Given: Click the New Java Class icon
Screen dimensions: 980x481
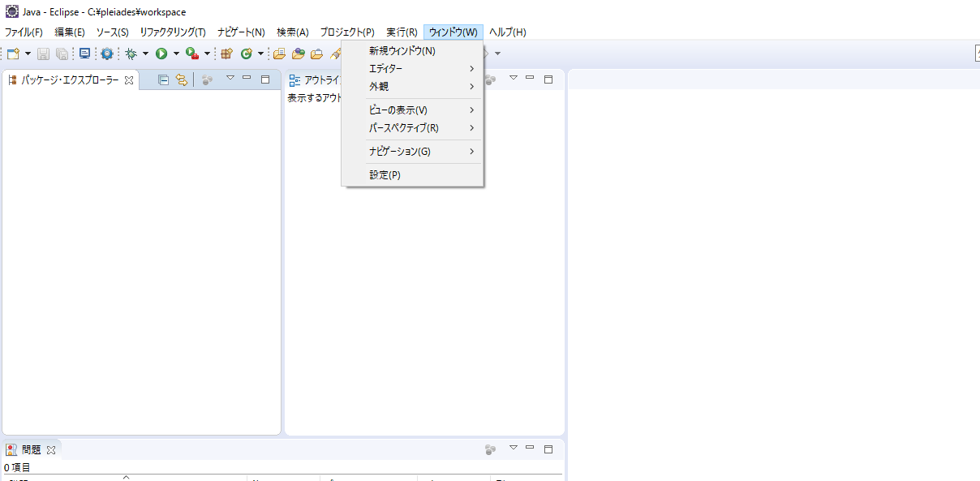Looking at the screenshot, I should point(246,54).
